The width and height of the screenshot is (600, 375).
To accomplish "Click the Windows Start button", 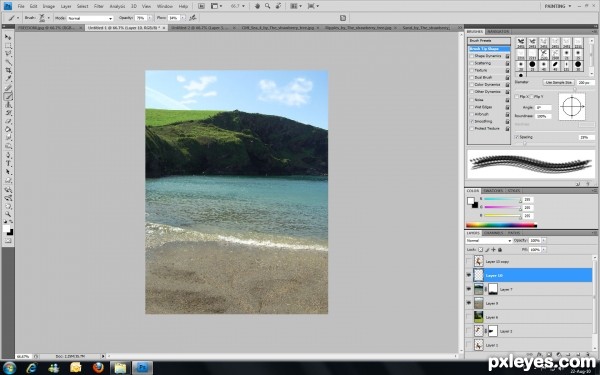I will [9, 368].
